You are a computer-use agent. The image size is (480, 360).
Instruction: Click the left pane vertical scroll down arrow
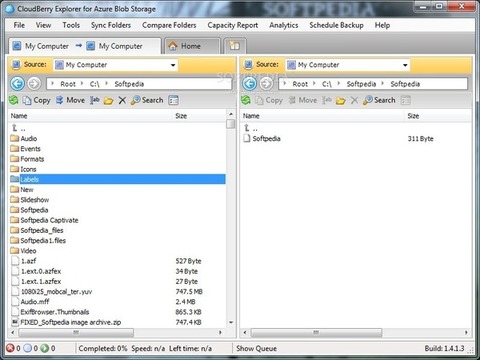pos(231,322)
